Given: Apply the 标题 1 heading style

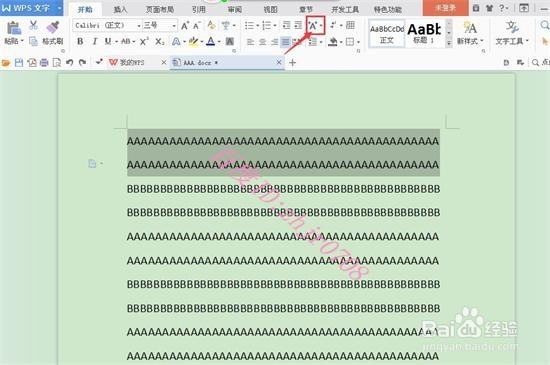Looking at the screenshot, I should click(x=424, y=34).
